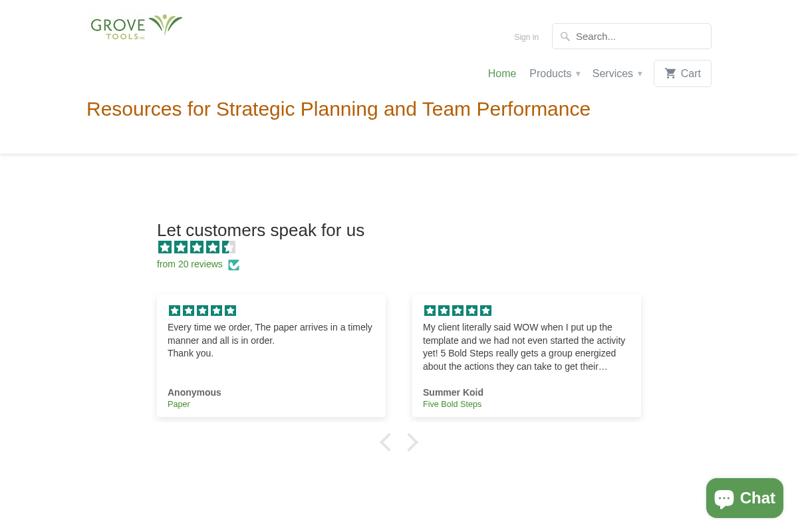Viewport: 798px width, 532px height.
Task: Click the Sign in link
Action: tap(527, 37)
